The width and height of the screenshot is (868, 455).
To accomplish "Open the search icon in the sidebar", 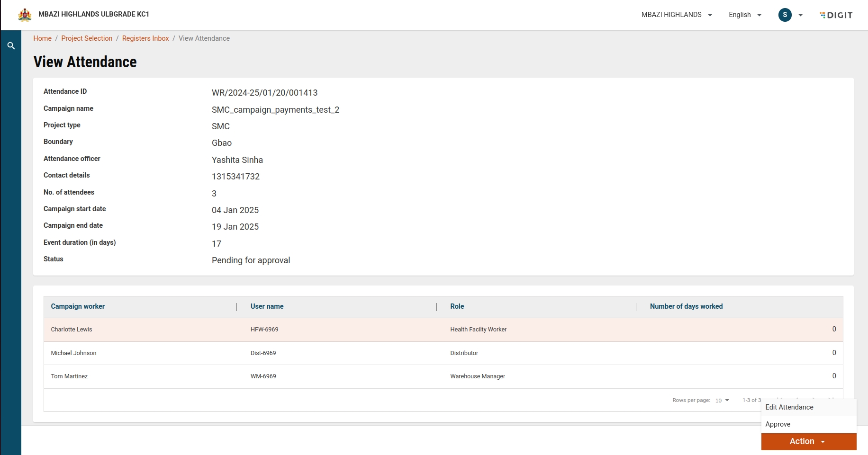I will (x=11, y=46).
